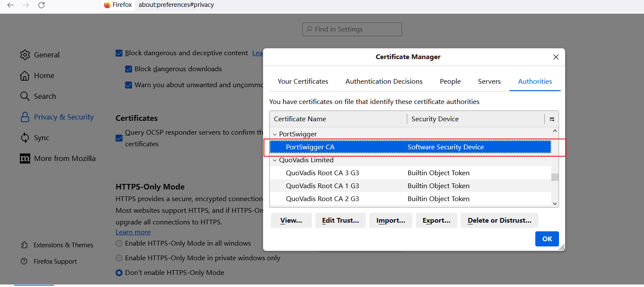Click the Export... button
The height and width of the screenshot is (287, 644).
[437, 221]
